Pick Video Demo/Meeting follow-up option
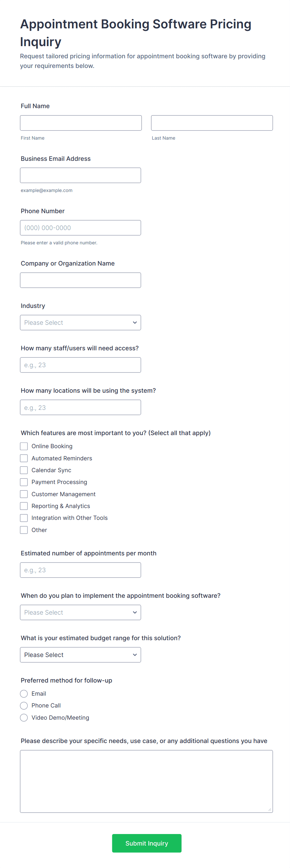This screenshot has width=290, height=868. pyautogui.click(x=24, y=717)
